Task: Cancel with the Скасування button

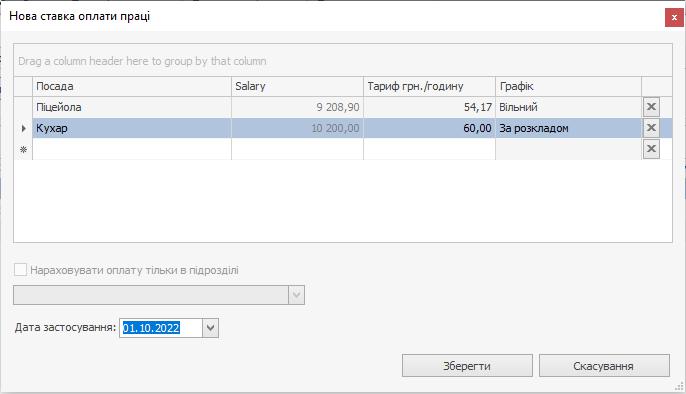Action: click(x=604, y=366)
